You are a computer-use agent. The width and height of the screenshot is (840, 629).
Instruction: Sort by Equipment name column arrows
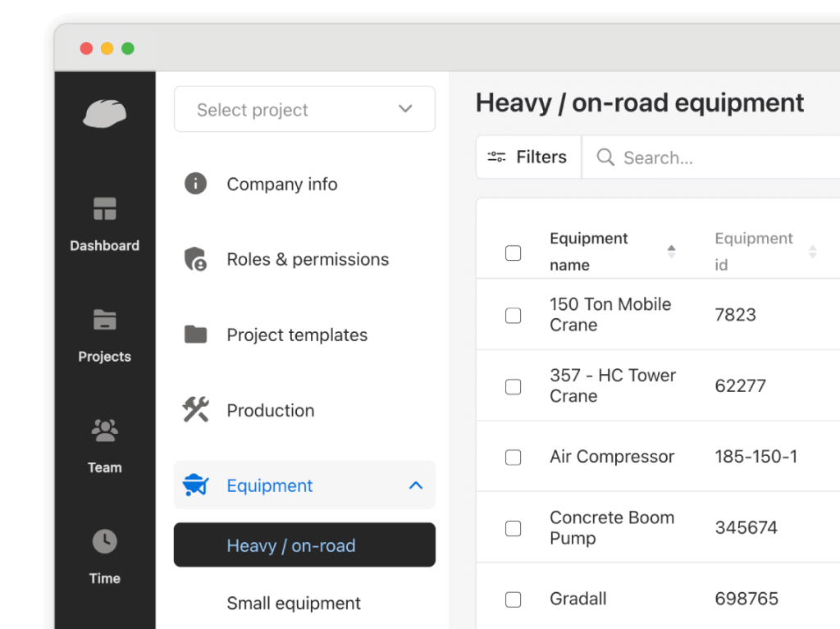coord(671,252)
